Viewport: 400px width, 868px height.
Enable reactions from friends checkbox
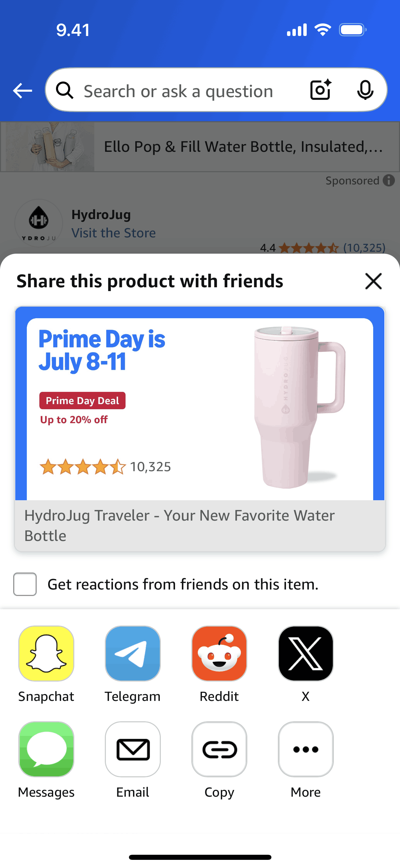(x=25, y=584)
